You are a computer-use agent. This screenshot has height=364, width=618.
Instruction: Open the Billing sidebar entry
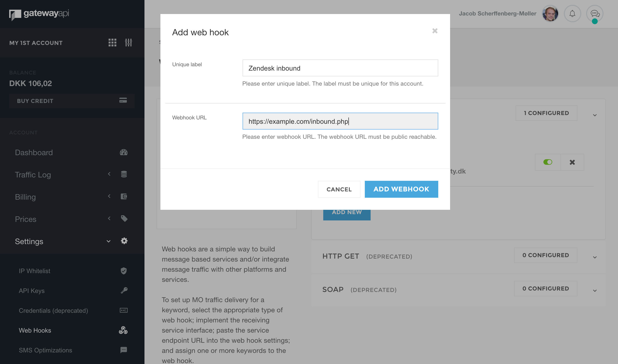[x=25, y=197]
